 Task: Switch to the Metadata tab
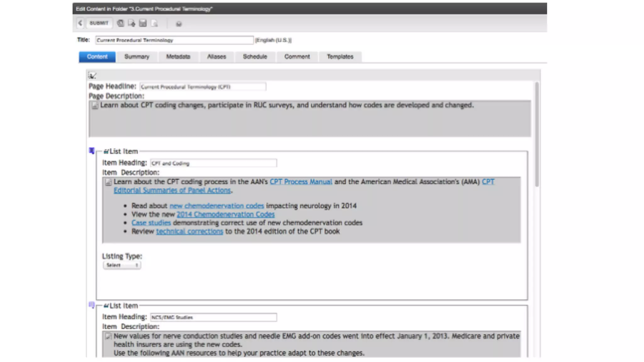[x=178, y=57]
